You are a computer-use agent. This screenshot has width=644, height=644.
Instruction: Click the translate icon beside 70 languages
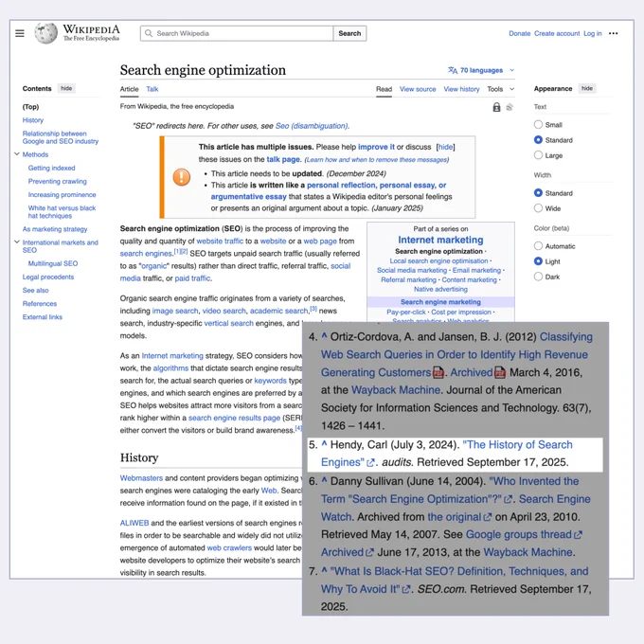453,70
